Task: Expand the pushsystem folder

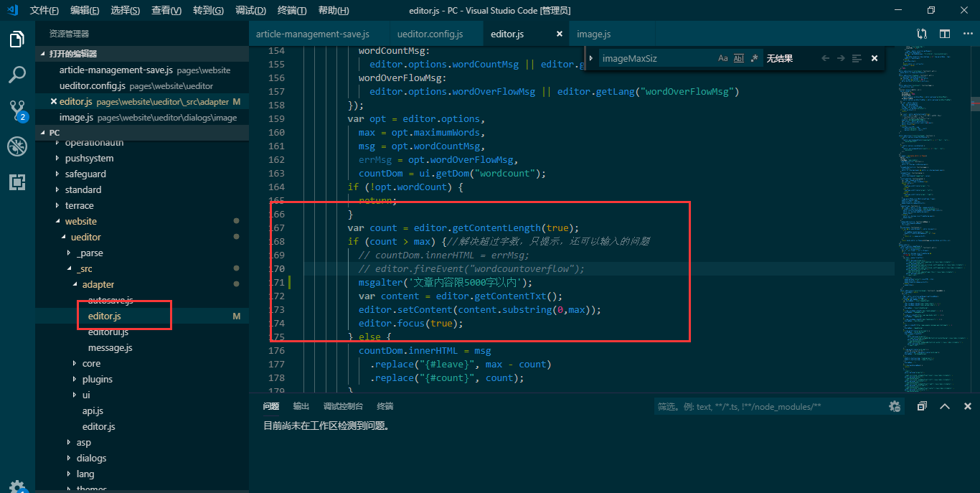Action: tap(58, 158)
